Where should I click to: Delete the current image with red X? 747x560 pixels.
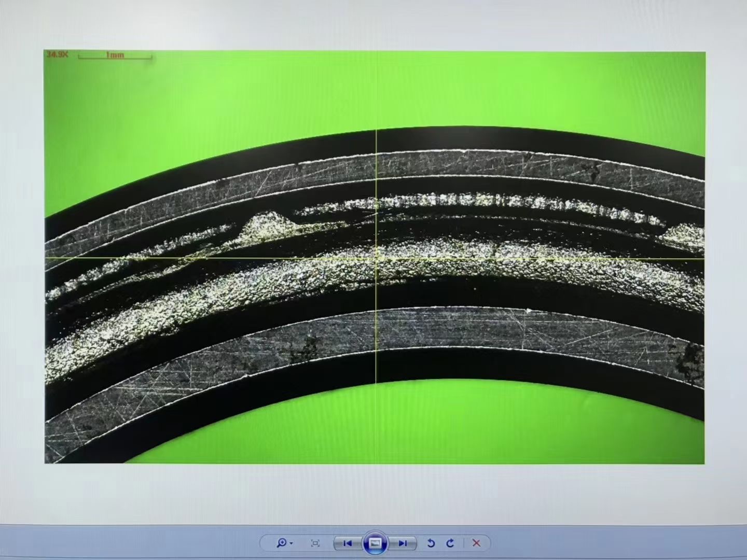(476, 543)
